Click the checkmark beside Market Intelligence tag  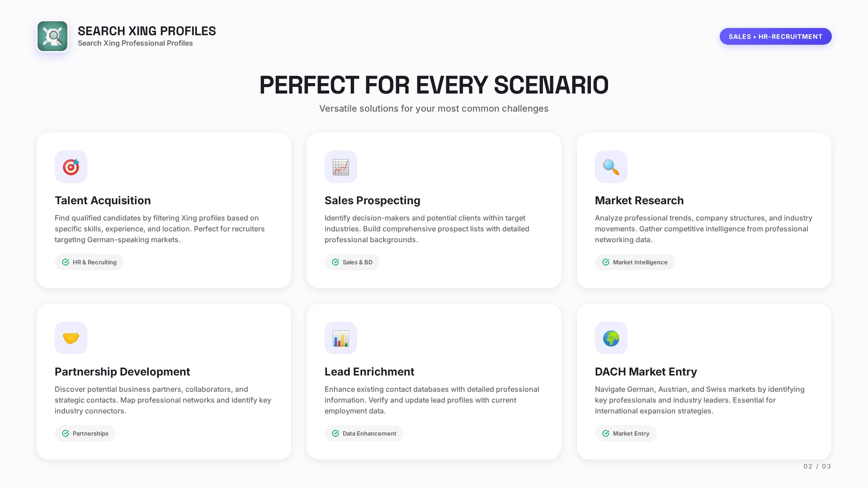(606, 262)
